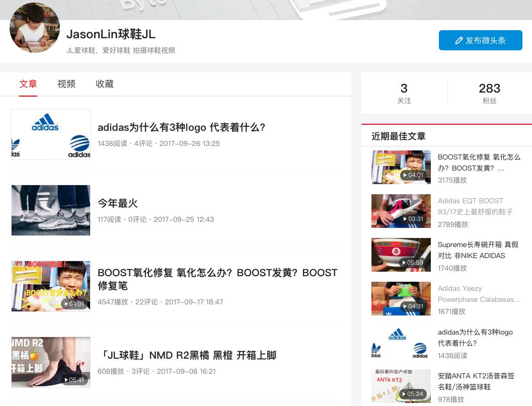Click the JasonLin球鞋JL profile avatar
Screen dimensions: 532x406
(34, 28)
